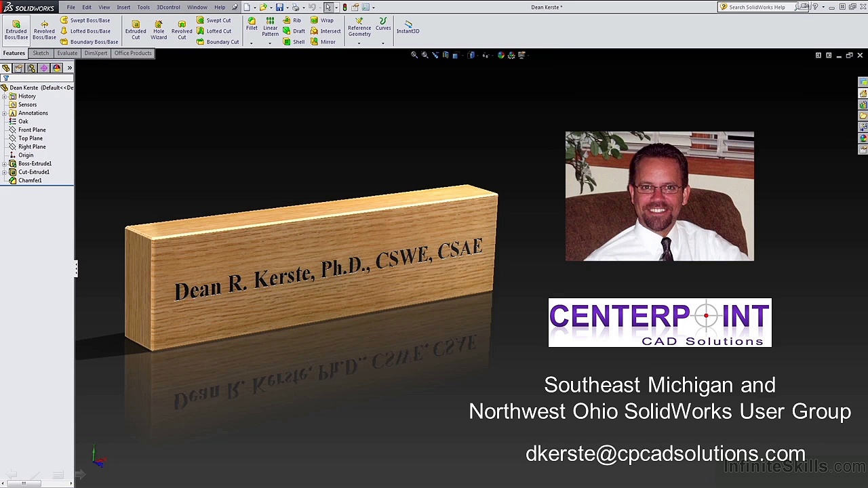This screenshot has width=868, height=488.
Task: Click the Rebuild traffic light icon
Action: point(344,7)
